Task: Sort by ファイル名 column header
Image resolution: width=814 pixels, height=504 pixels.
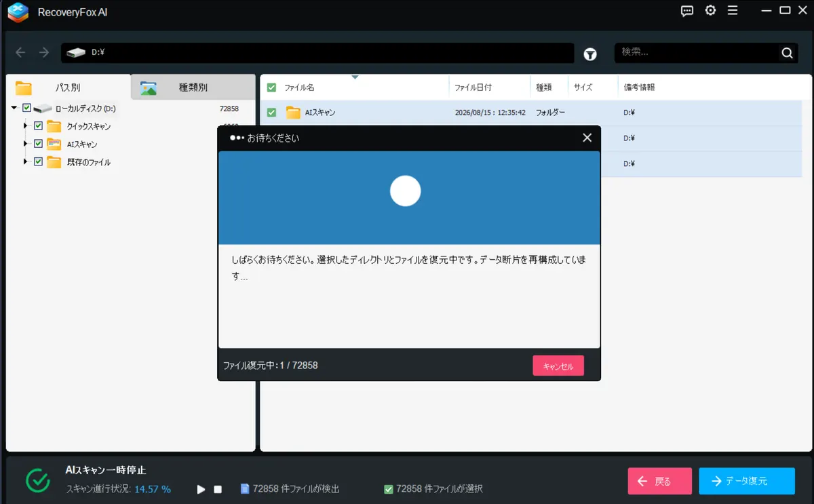Action: (299, 88)
